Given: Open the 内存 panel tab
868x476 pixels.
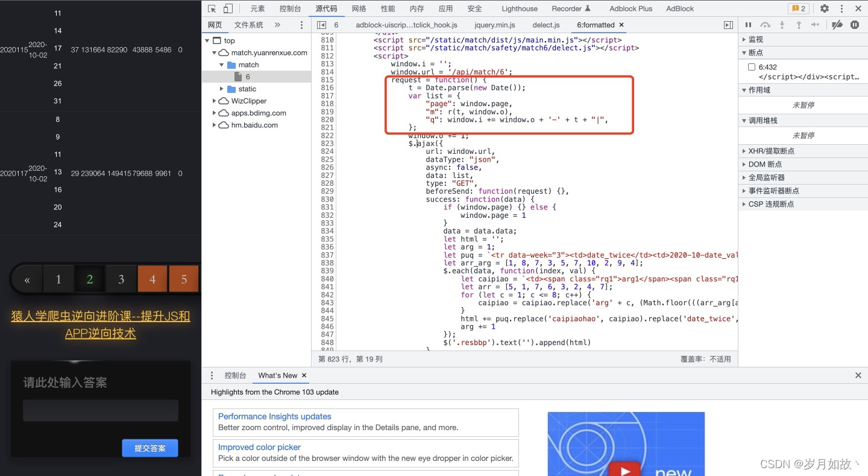Looking at the screenshot, I should tap(417, 8).
